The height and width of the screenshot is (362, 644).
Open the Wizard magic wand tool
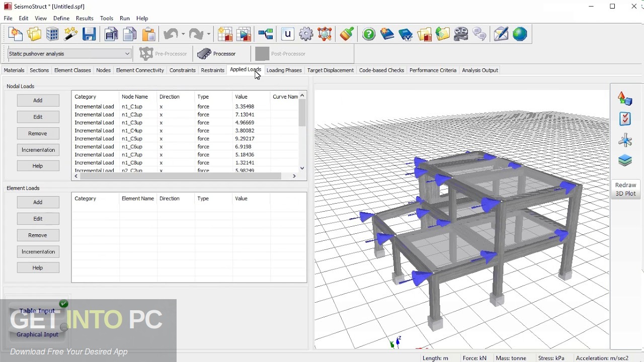[71, 34]
